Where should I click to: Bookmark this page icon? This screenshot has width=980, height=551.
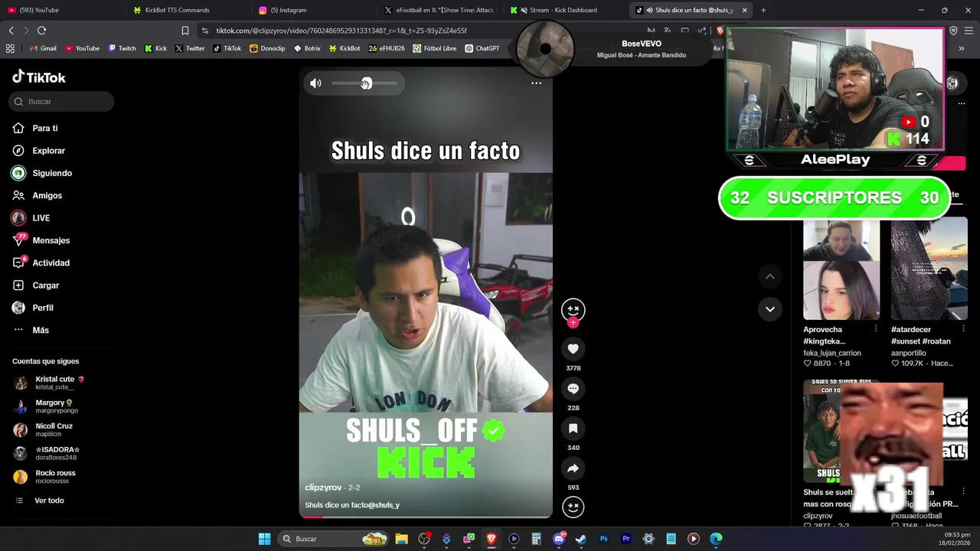tap(185, 31)
